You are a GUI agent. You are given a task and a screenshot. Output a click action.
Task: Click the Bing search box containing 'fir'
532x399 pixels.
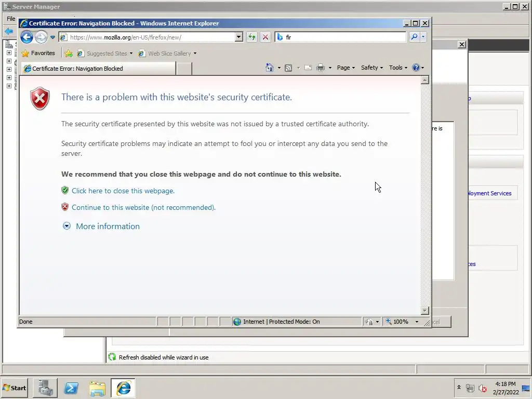click(341, 37)
